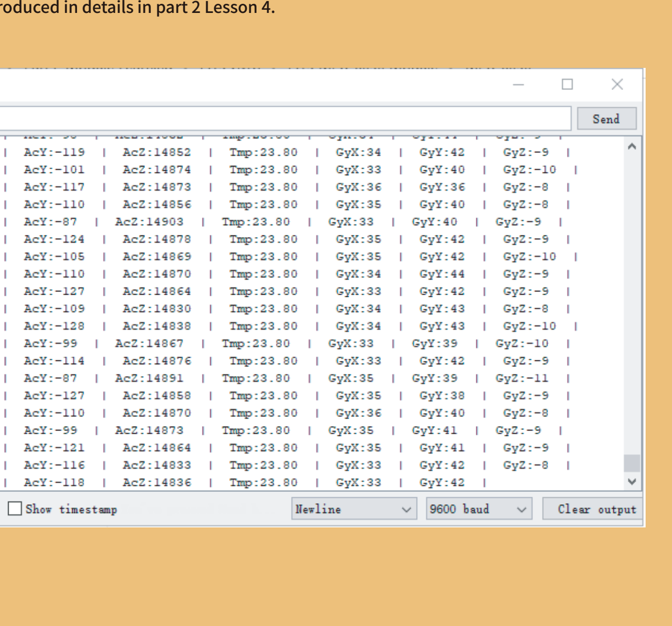Click the value AcZ:14856
672x626 pixels.
(x=157, y=205)
